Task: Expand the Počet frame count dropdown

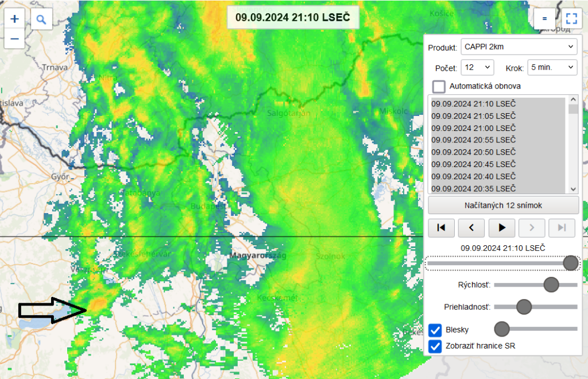Action: click(478, 67)
